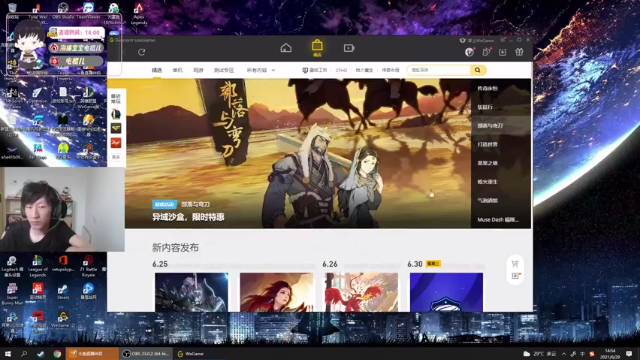The width and height of the screenshot is (640, 360).
Task: Launch League of Legends from the recent-games sidebar
Action: 116,114
